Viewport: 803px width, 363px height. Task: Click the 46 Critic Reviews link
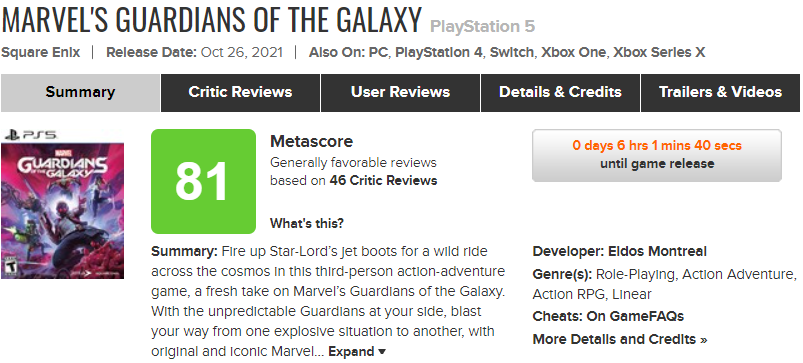click(x=383, y=181)
